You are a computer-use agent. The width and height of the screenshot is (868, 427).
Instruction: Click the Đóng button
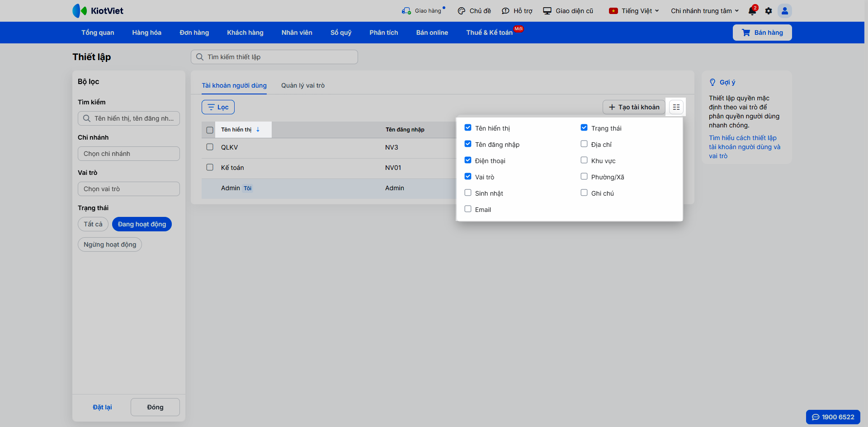(155, 407)
